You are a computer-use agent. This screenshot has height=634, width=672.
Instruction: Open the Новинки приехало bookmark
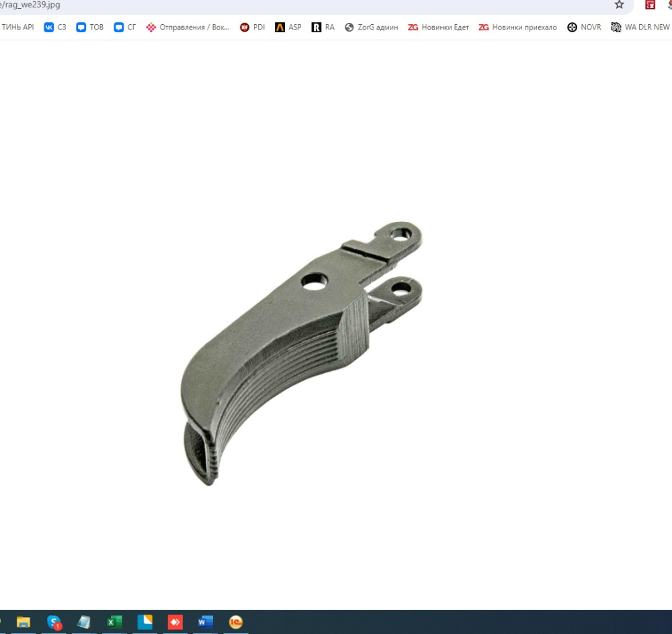pos(517,27)
